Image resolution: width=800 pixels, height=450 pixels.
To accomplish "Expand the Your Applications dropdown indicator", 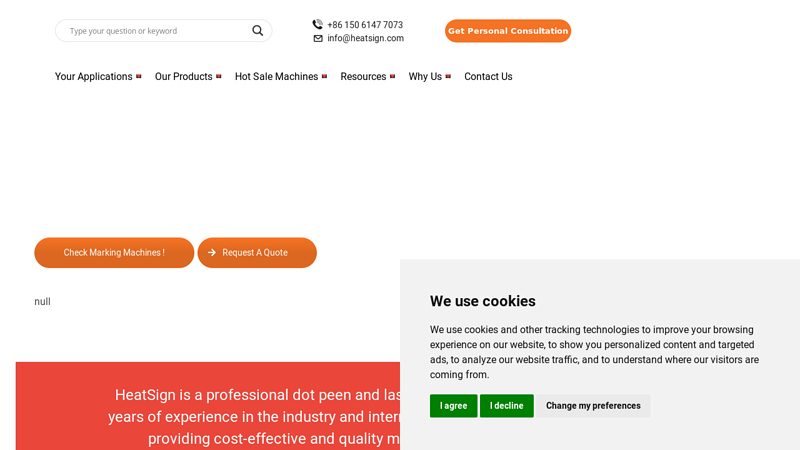I will point(139,77).
